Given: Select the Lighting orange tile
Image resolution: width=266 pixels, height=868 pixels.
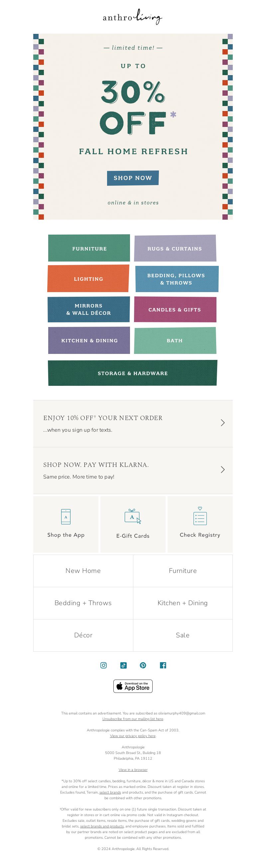Looking at the screenshot, I should coord(88,278).
